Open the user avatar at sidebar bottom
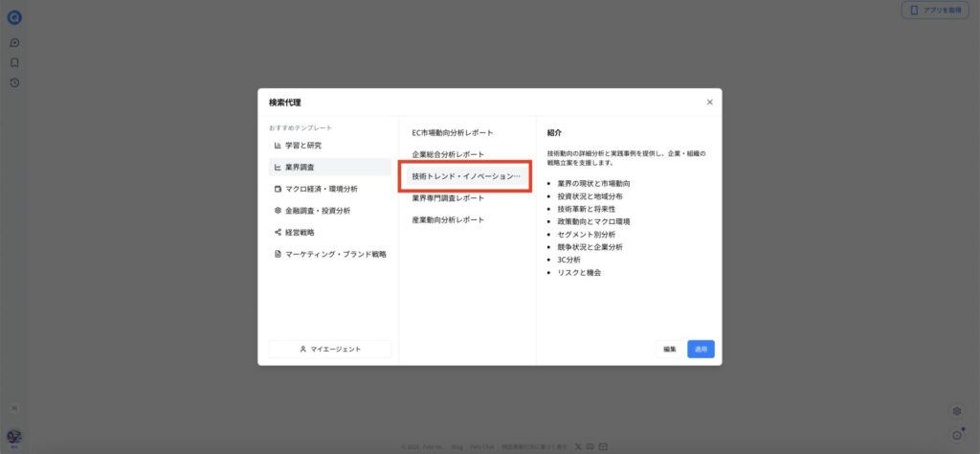This screenshot has width=980, height=454. [x=13, y=437]
